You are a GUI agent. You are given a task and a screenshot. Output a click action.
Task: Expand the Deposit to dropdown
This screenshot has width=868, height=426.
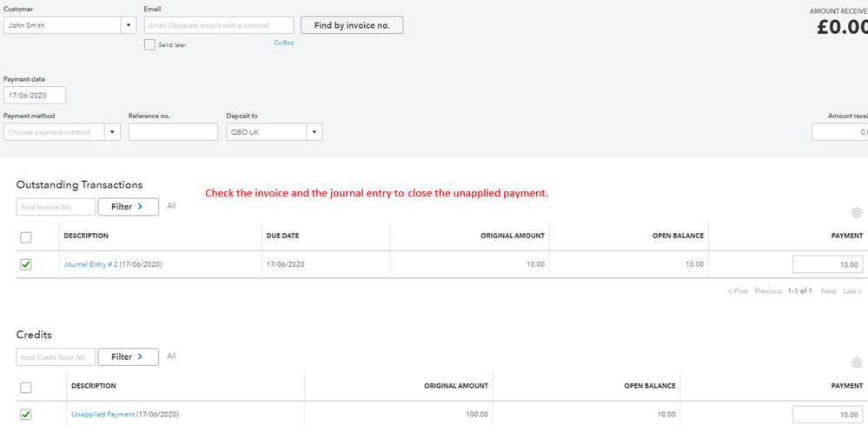[314, 132]
